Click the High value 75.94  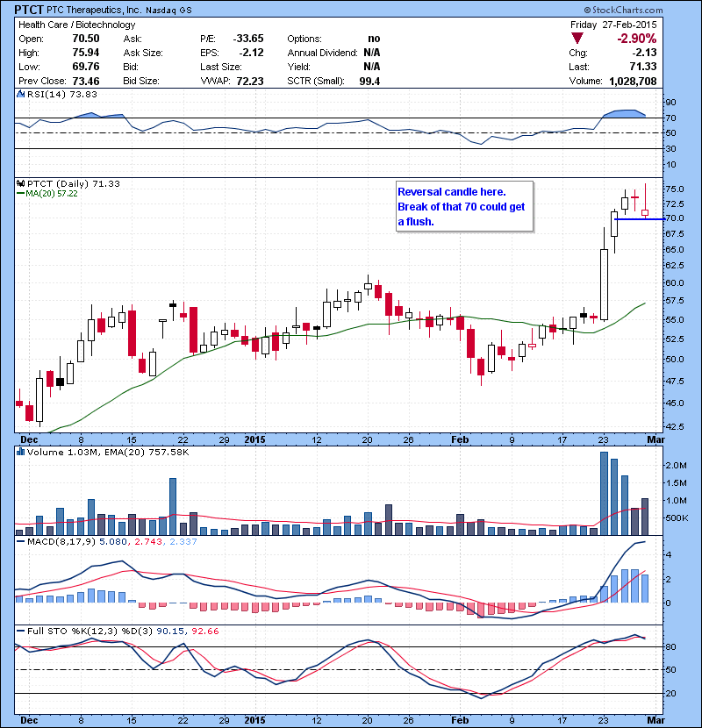86,53
